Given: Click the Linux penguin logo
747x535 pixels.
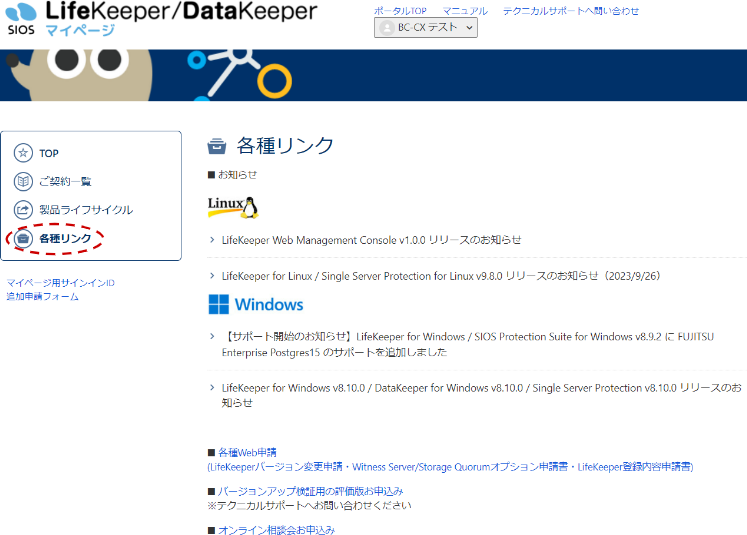Looking at the screenshot, I should (x=233, y=208).
